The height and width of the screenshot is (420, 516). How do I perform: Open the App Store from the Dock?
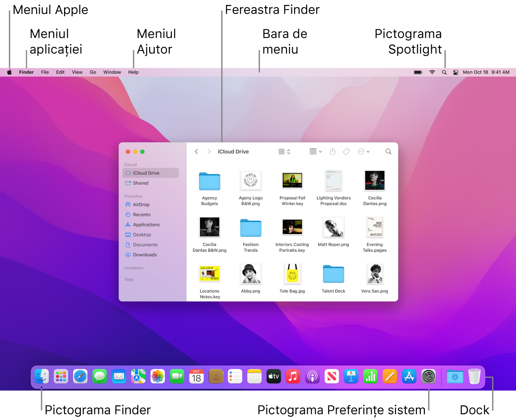[409, 376]
